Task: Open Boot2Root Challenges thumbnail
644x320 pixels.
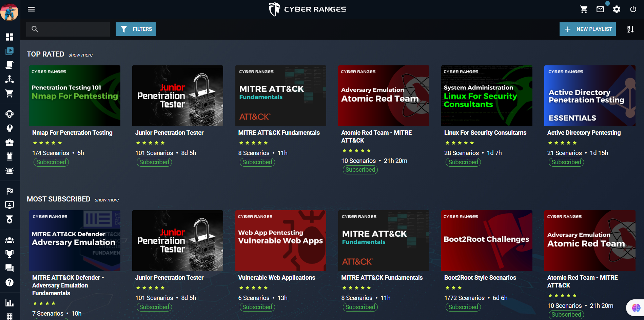Action: click(x=487, y=240)
